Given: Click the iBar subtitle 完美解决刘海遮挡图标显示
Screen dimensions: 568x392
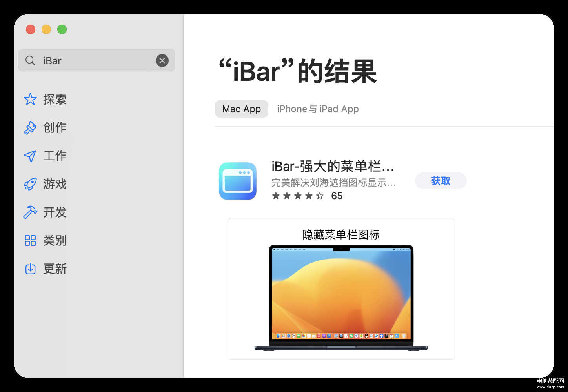Looking at the screenshot, I should [x=334, y=183].
